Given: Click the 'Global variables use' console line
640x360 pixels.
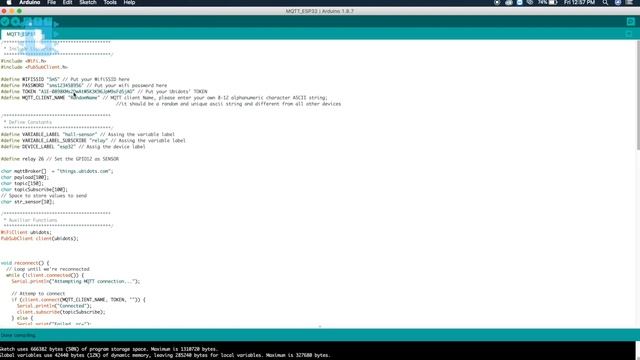Looking at the screenshot, I should 165,355.
